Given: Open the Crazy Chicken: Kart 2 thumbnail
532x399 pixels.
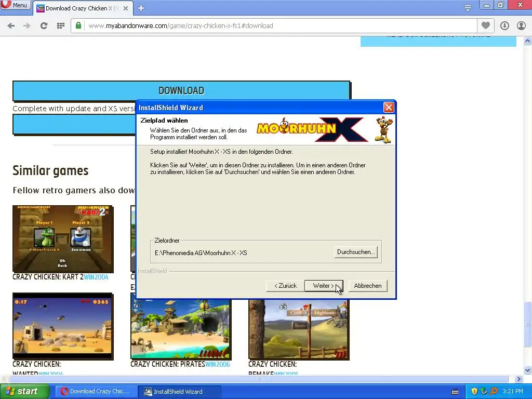Looking at the screenshot, I should coord(63,239).
